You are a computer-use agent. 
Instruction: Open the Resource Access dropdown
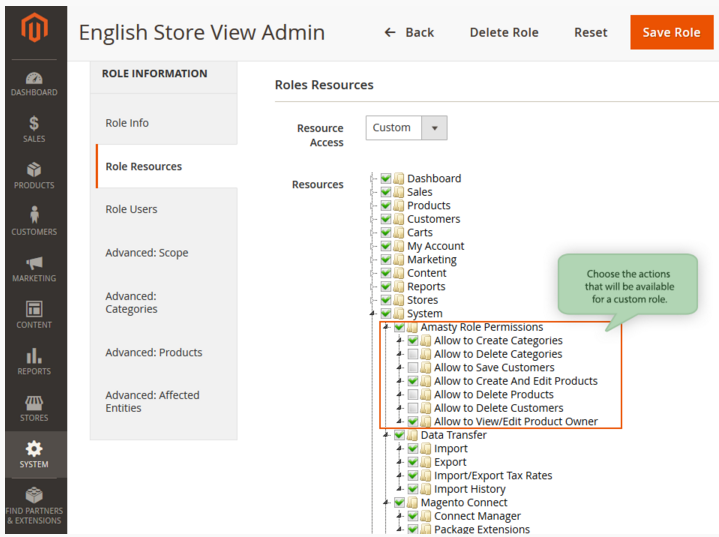pos(406,128)
